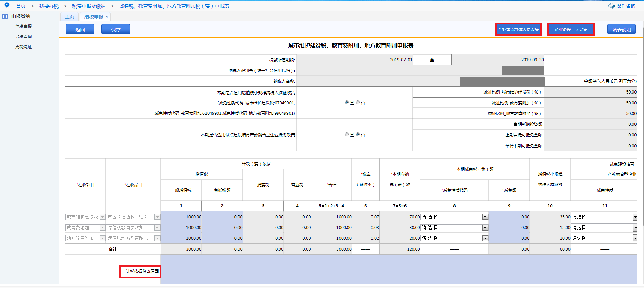This screenshot has width=644, height=288.
Task: Select 否 for 产教融合型企业抵免政策
Action: tap(358, 134)
